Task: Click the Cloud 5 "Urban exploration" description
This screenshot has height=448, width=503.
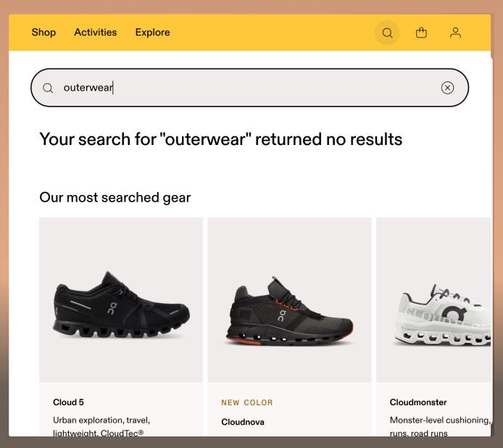Action: [101, 420]
